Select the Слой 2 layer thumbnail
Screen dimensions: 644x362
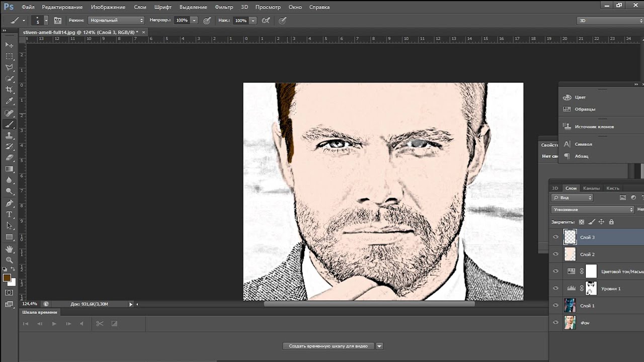click(570, 254)
